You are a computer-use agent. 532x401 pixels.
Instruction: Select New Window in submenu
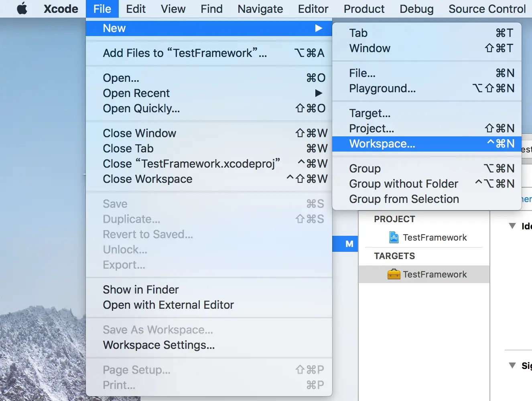tap(427, 48)
